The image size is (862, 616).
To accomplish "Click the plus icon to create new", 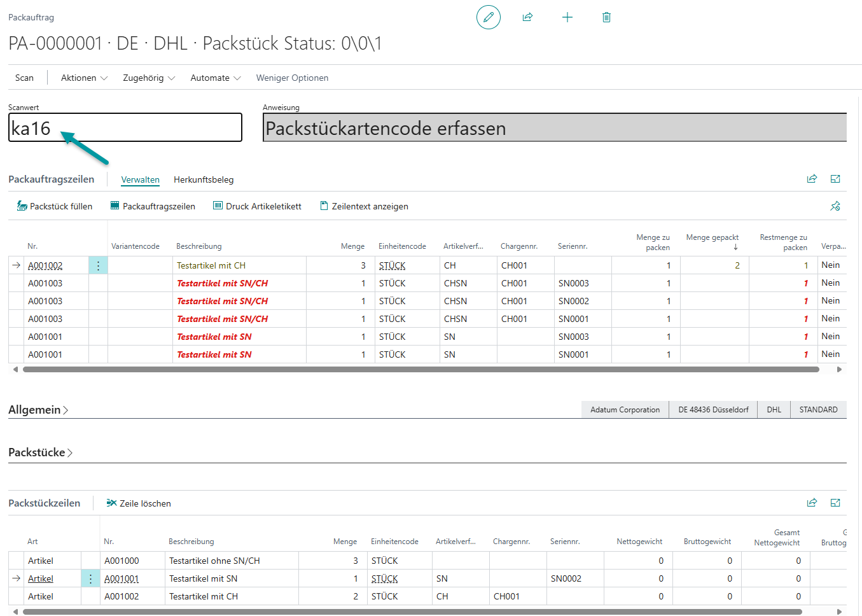I will 567,17.
